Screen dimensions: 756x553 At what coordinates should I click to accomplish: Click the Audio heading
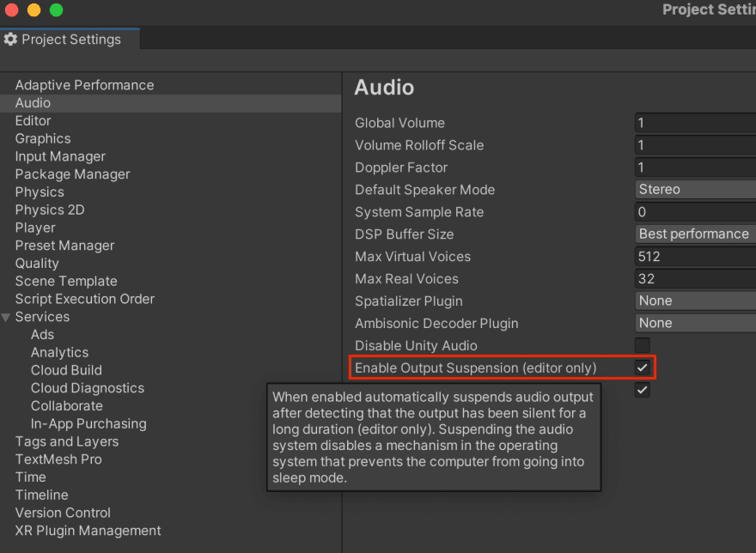[384, 88]
